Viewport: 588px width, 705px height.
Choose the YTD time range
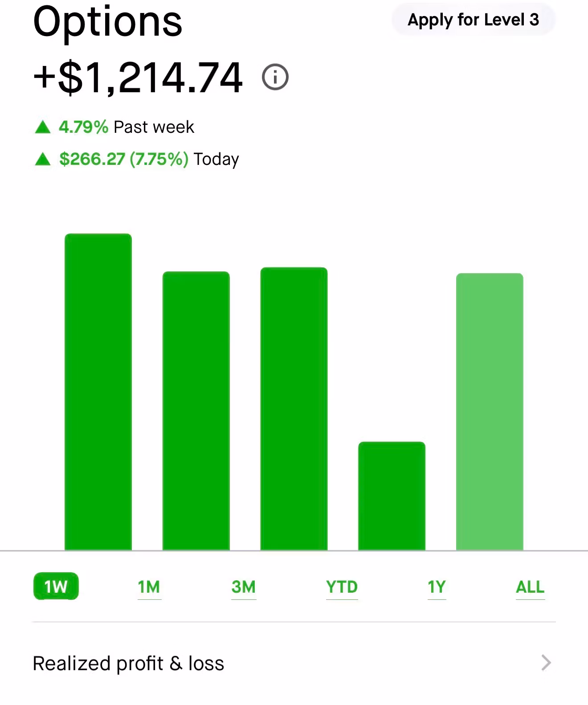click(342, 587)
